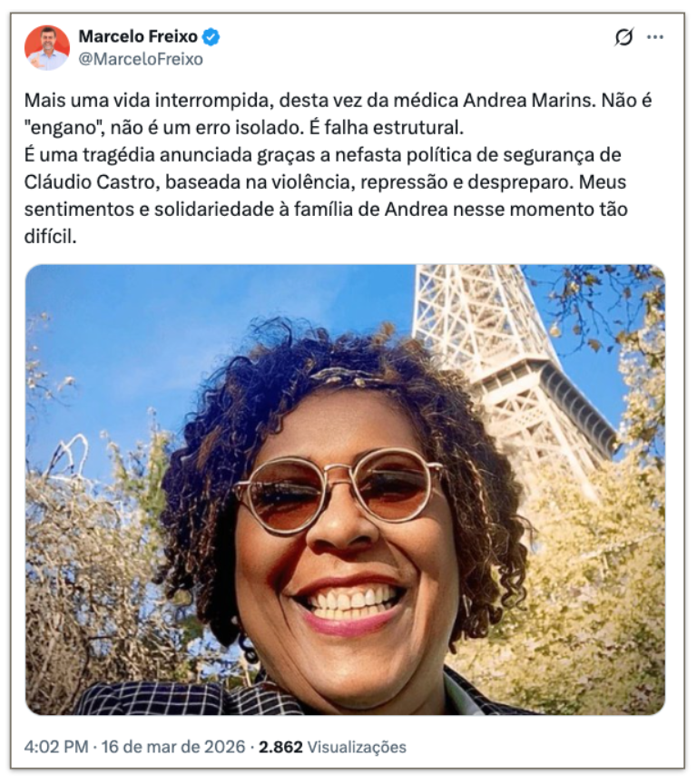
Task: Click the Grok slashed-circle icon
Action: (x=623, y=36)
